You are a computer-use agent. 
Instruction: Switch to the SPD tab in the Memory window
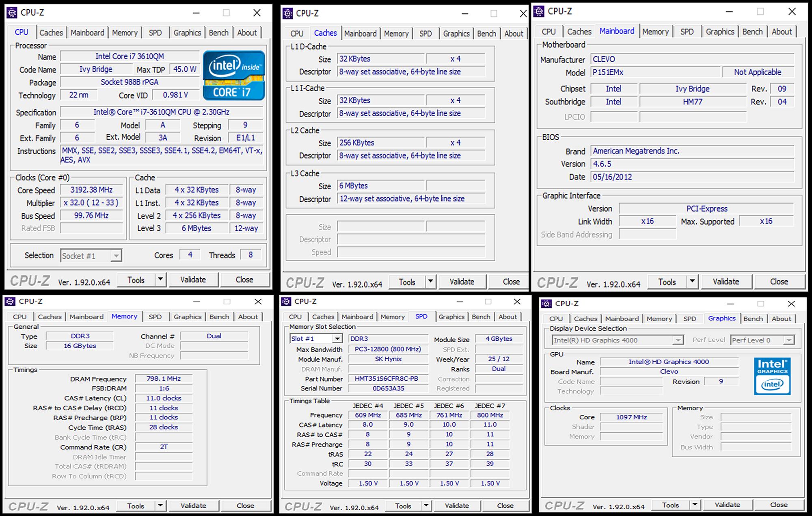coord(155,317)
